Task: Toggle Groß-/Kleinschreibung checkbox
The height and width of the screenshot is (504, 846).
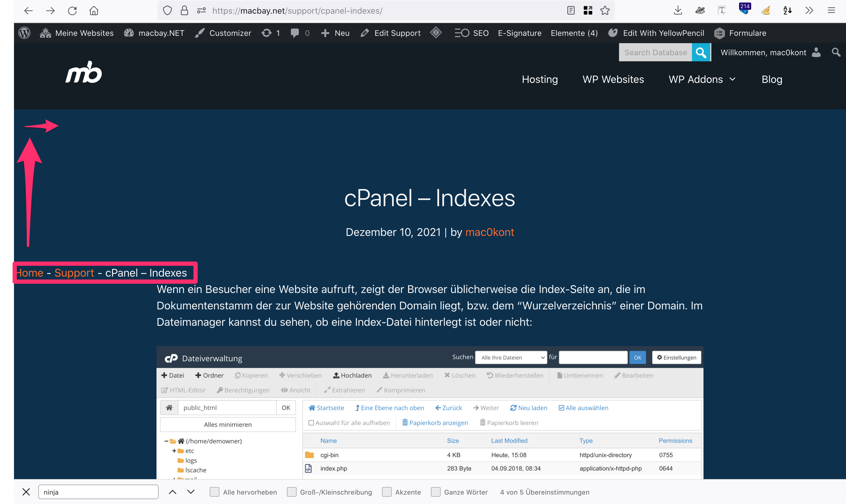Action: (x=292, y=492)
